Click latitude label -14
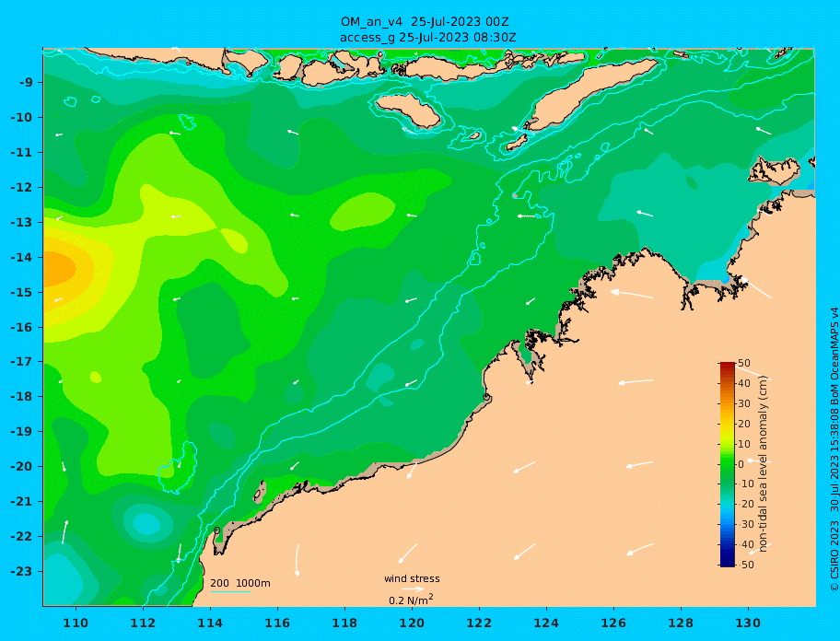840x641 pixels. pyautogui.click(x=21, y=257)
